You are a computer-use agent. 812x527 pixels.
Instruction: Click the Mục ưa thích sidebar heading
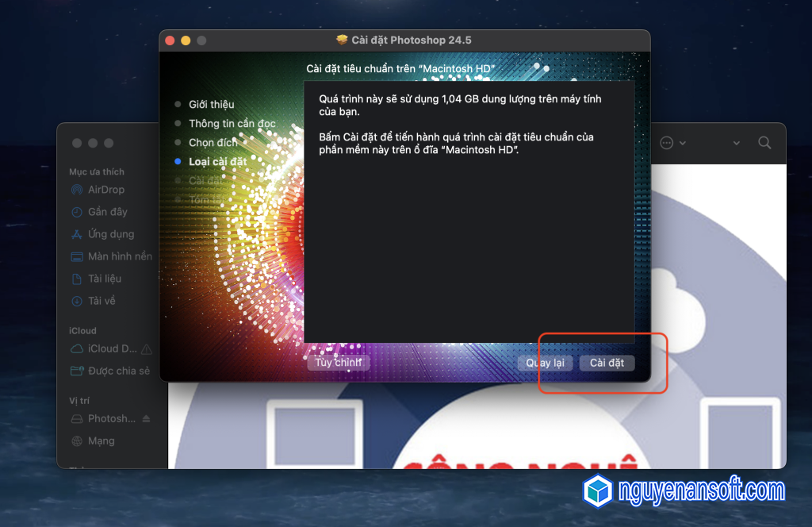point(97,171)
